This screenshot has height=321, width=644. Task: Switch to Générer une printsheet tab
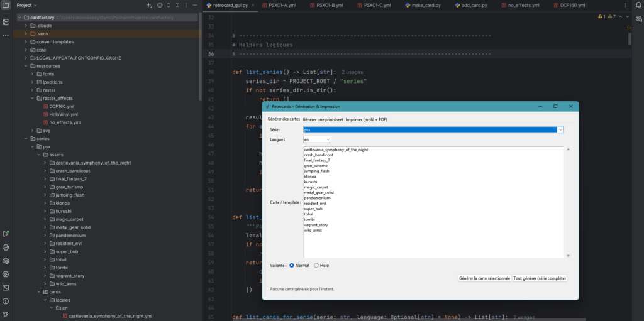(323, 119)
